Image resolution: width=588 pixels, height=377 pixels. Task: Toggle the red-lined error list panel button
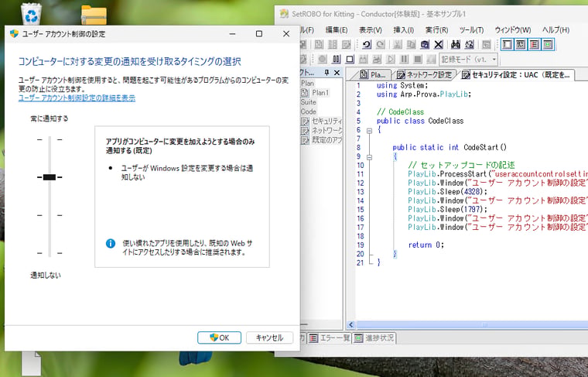tap(534, 45)
